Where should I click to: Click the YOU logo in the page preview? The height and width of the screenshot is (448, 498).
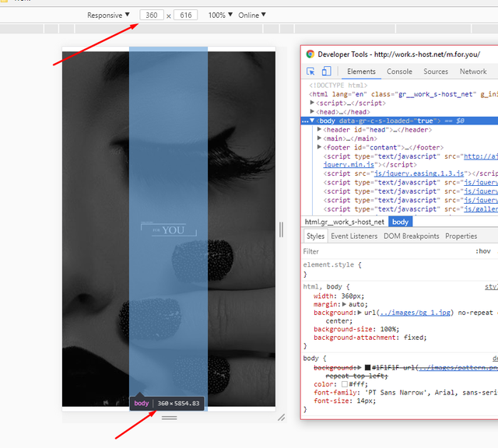[169, 229]
